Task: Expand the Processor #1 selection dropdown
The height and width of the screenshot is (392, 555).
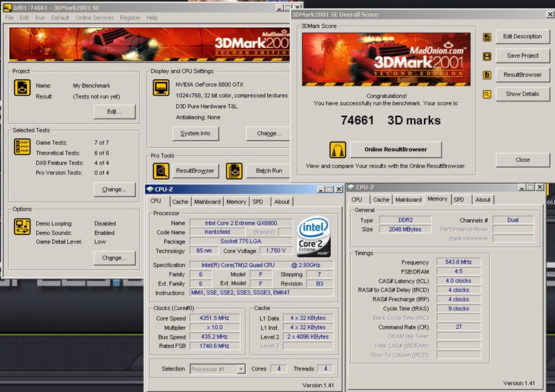Action: pos(241,369)
